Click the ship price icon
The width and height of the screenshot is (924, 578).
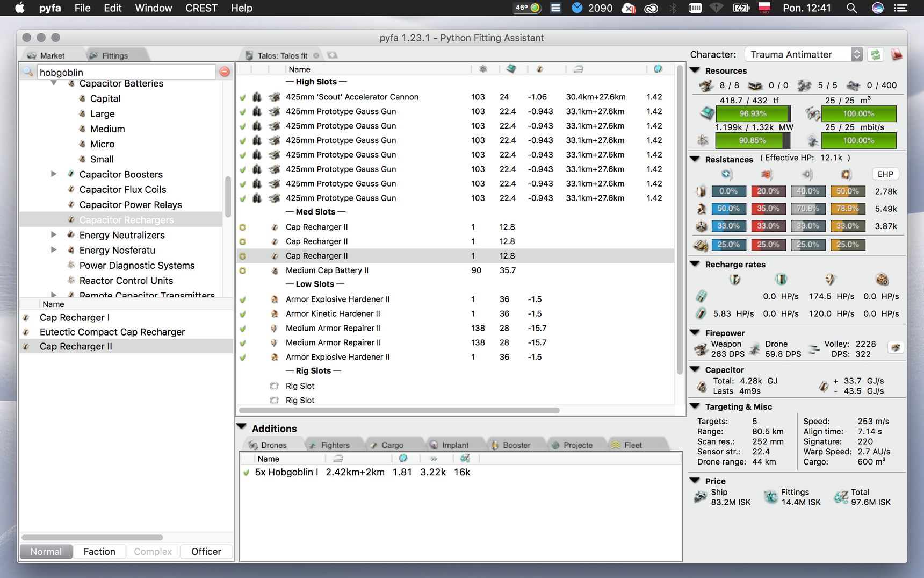(x=700, y=497)
